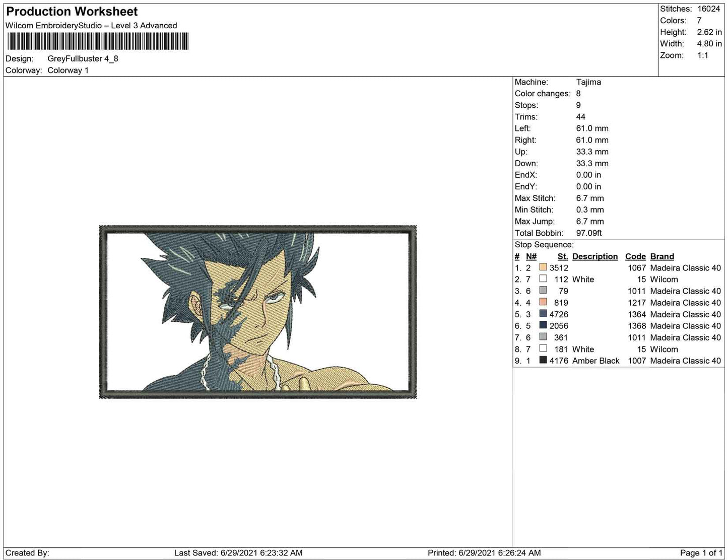Click the 'Production Worksheet' heading
Image resolution: width=728 pixels, height=560 pixels.
(x=72, y=11)
